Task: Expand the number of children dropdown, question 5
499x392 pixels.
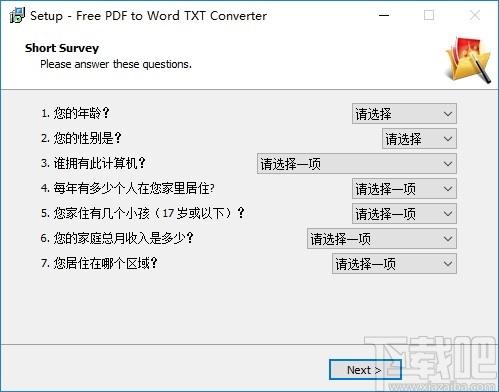Action: pos(404,214)
